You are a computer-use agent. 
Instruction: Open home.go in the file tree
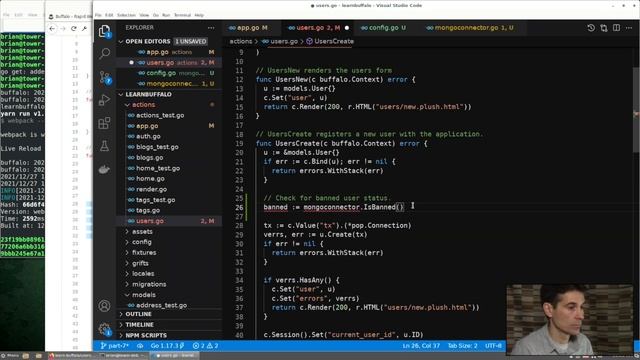point(150,179)
